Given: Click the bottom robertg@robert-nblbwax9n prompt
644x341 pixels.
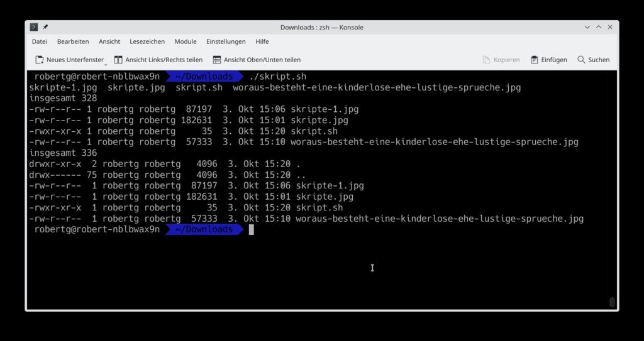Looking at the screenshot, I should (97, 230).
